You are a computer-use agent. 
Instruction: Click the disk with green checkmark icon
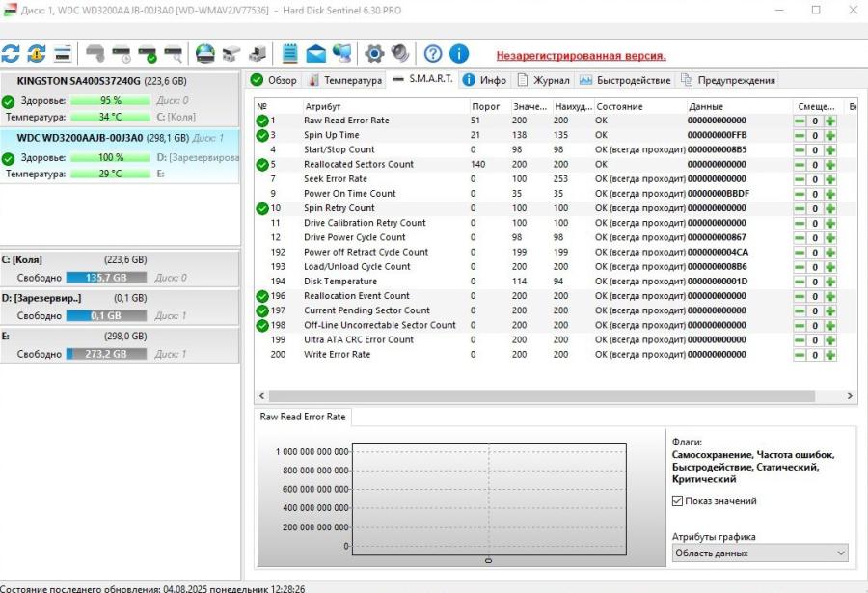click(148, 53)
